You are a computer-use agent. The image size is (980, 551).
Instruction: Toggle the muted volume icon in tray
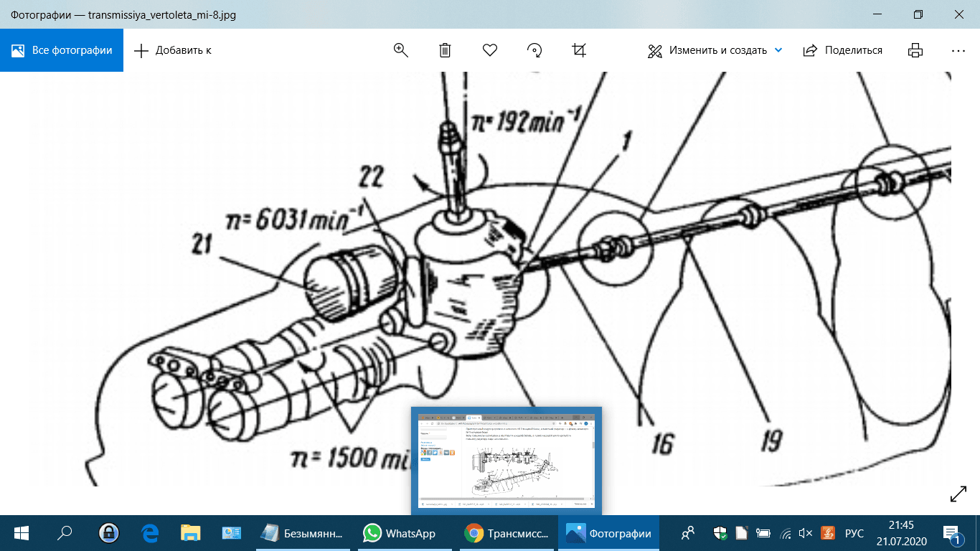point(806,533)
